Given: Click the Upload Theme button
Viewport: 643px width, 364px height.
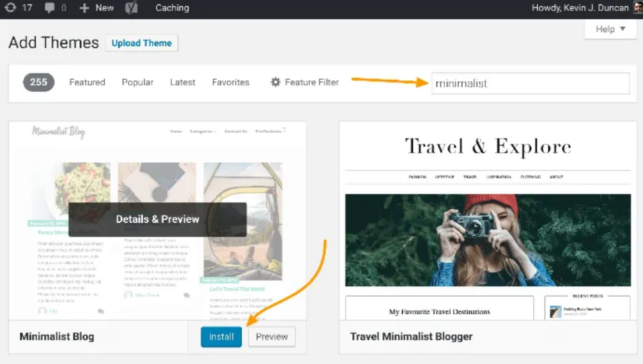Looking at the screenshot, I should pos(141,43).
